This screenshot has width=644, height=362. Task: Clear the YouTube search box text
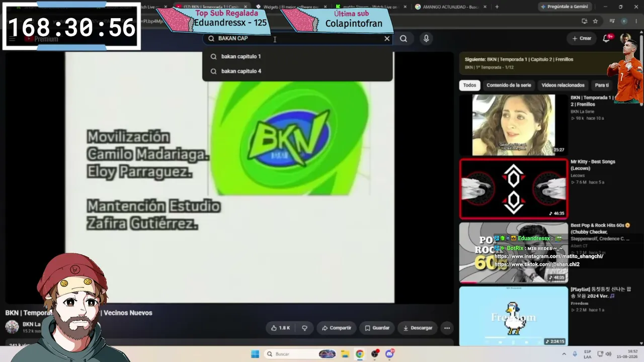point(387,39)
